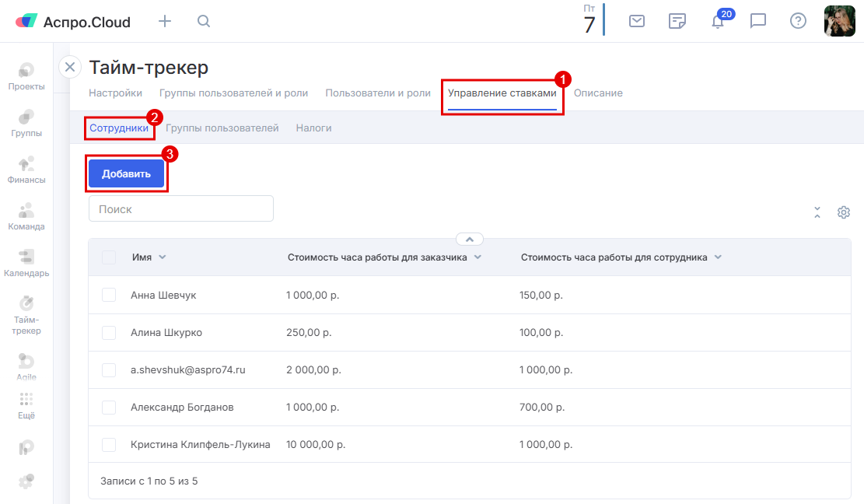Open the Projects section in sidebar
Viewport: 864px width, 504px height.
[26, 76]
